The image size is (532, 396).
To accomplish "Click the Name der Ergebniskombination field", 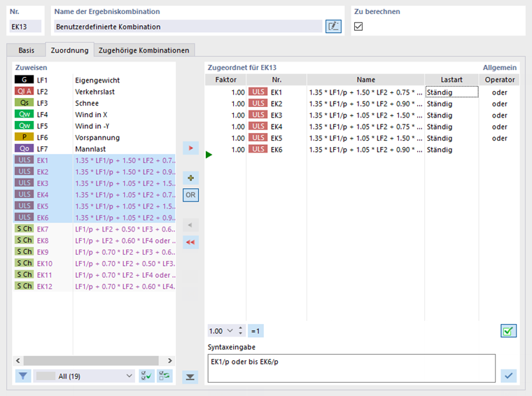I will pos(188,27).
